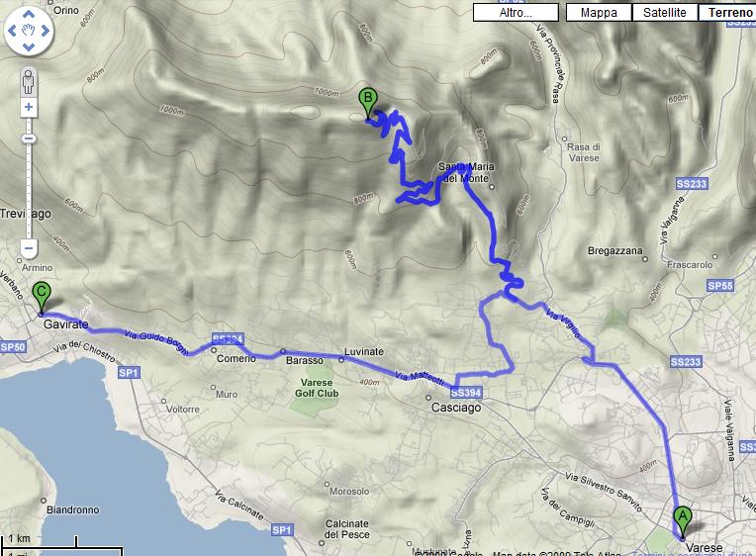Click the Varese Golf Club label

click(317, 388)
